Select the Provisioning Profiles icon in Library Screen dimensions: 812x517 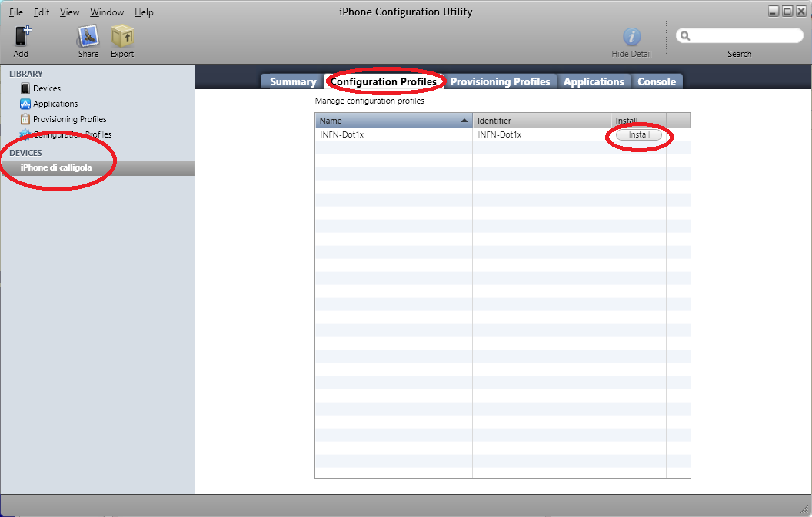(25, 119)
